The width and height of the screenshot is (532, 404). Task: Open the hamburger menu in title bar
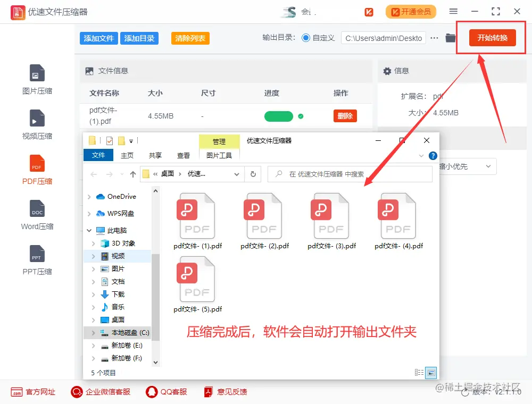pos(453,12)
